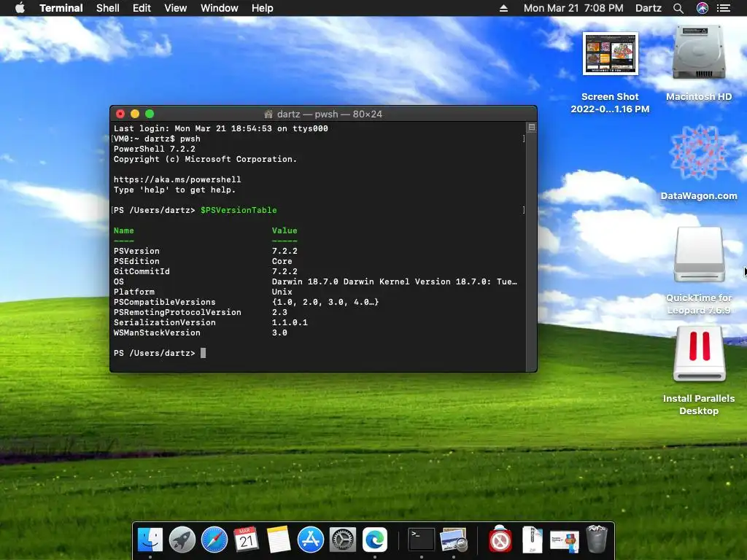Viewport: 747px width, 560px height.
Task: Open the Apple menu
Action: 20,8
